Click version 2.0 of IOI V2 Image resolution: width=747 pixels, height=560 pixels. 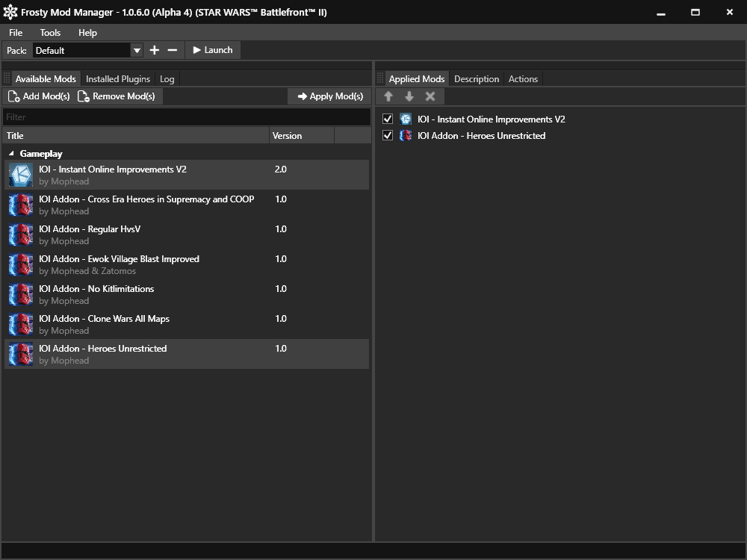point(281,169)
